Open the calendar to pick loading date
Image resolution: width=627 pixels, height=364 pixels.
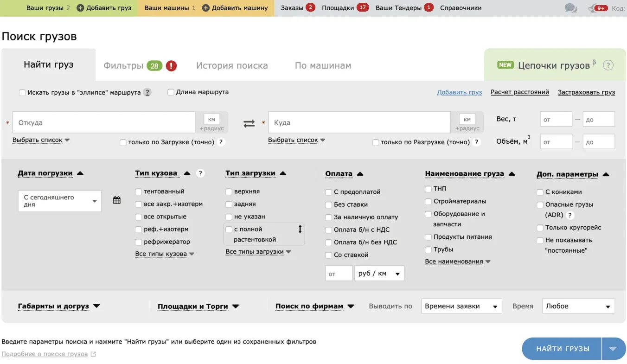tap(116, 200)
